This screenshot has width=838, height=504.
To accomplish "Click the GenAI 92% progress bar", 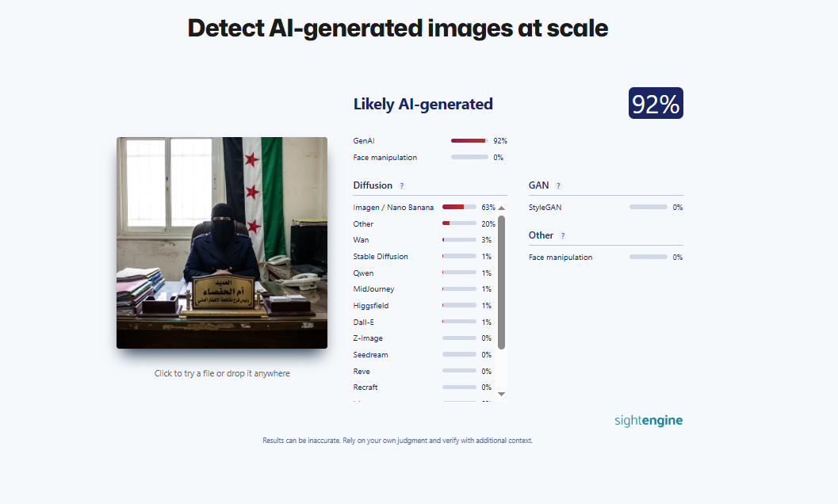I will click(469, 141).
